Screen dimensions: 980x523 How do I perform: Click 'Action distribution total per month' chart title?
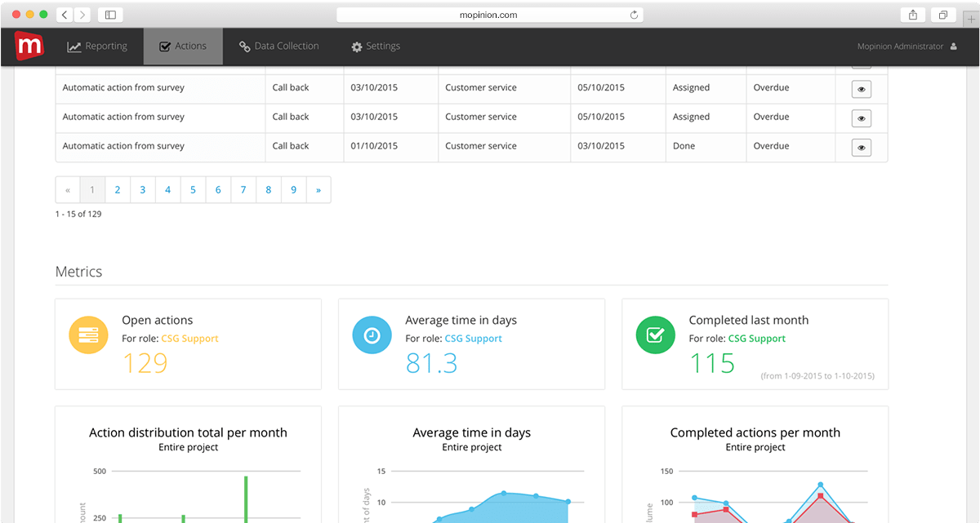coord(188,432)
